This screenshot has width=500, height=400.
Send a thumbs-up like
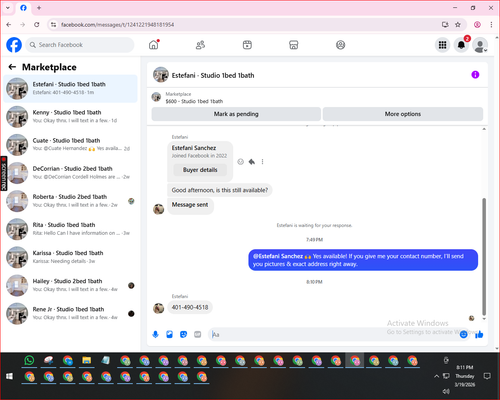[479, 334]
